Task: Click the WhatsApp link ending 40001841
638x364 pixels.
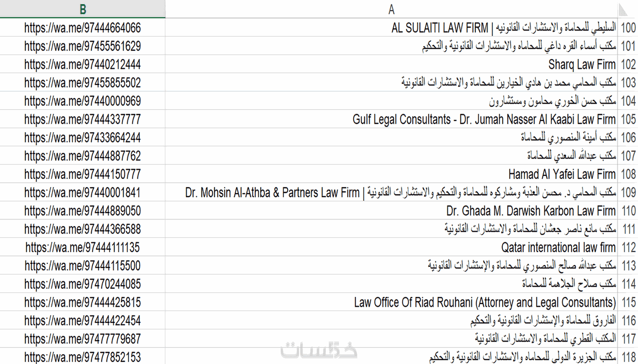Action: coord(83,193)
